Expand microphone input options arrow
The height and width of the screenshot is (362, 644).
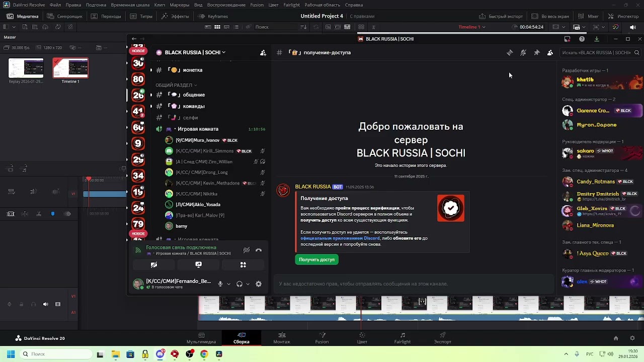pos(228,284)
